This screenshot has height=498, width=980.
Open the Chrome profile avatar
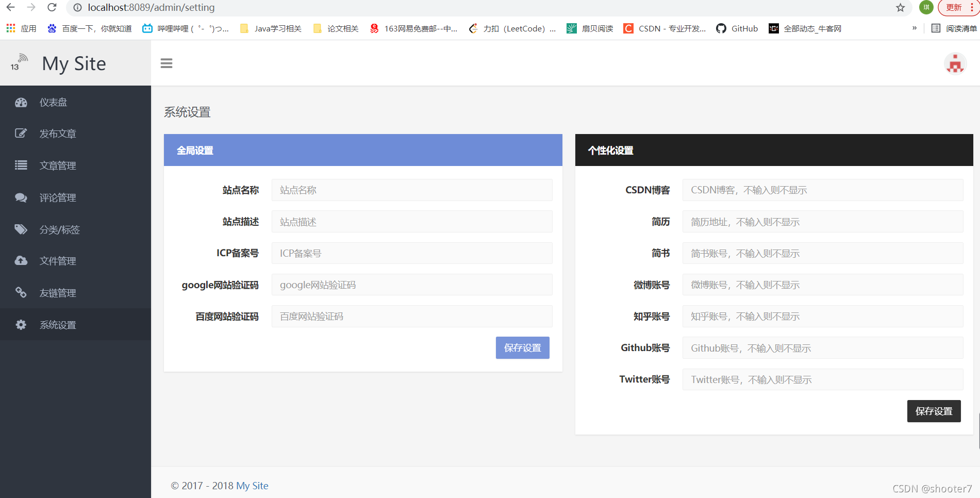click(926, 7)
